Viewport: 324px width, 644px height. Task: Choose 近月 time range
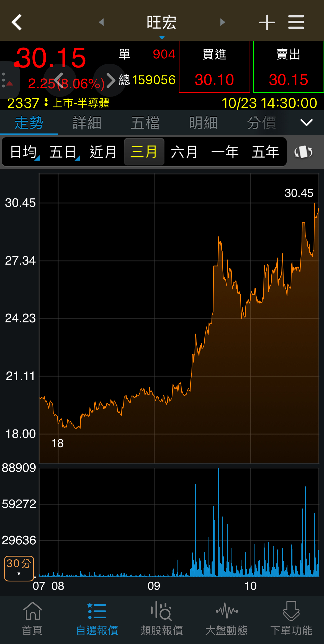pyautogui.click(x=103, y=152)
